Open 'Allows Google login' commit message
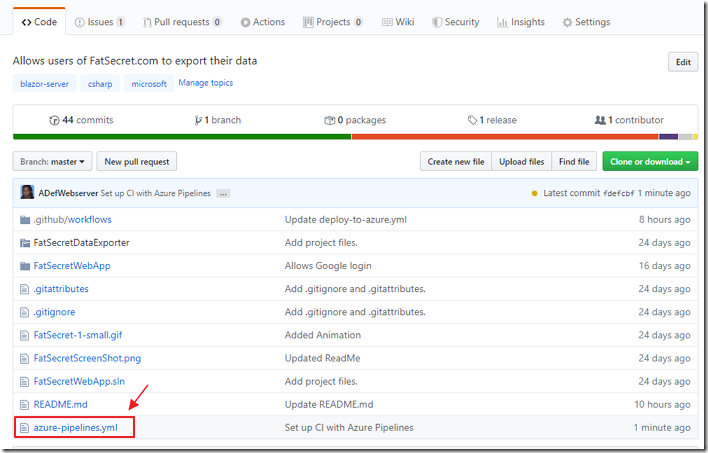 (x=328, y=266)
